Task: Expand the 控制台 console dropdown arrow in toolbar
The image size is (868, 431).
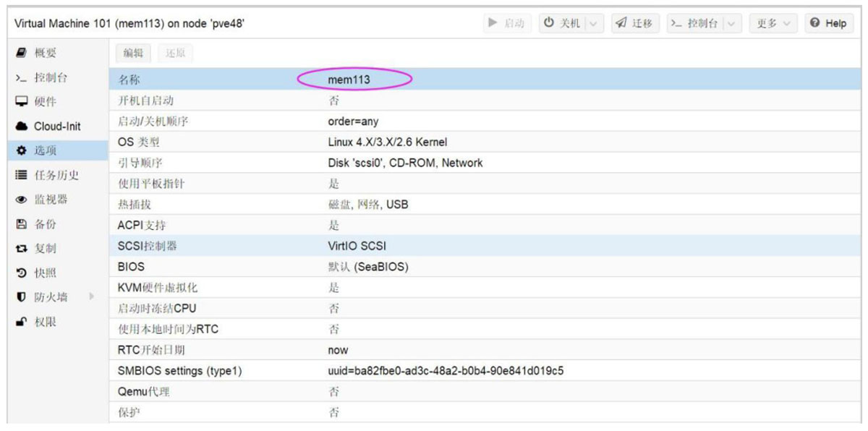Action: (x=732, y=24)
